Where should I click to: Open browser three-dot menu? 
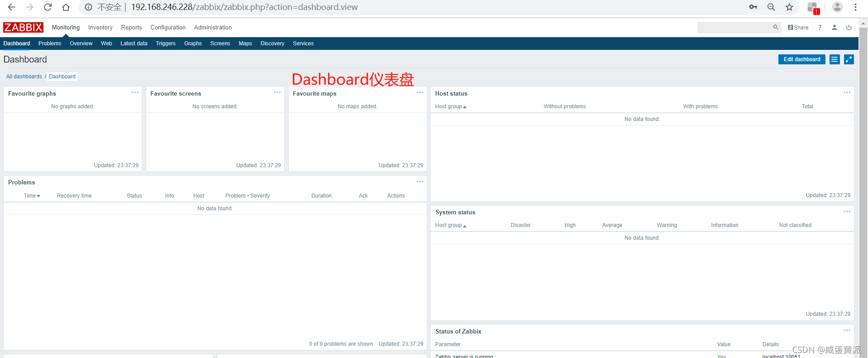pos(855,7)
